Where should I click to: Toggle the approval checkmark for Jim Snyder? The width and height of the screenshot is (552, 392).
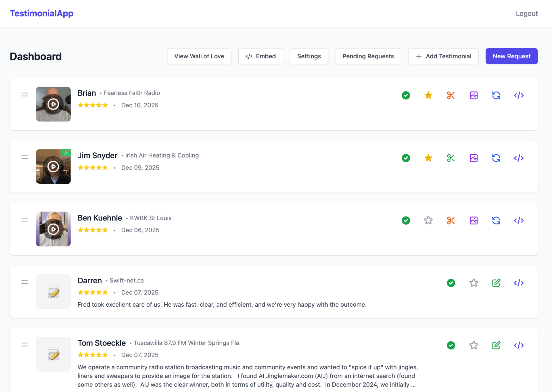(406, 158)
